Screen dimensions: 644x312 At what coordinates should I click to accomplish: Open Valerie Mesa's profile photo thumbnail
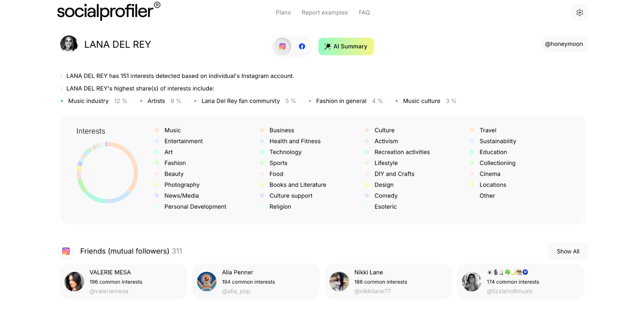pyautogui.click(x=74, y=281)
